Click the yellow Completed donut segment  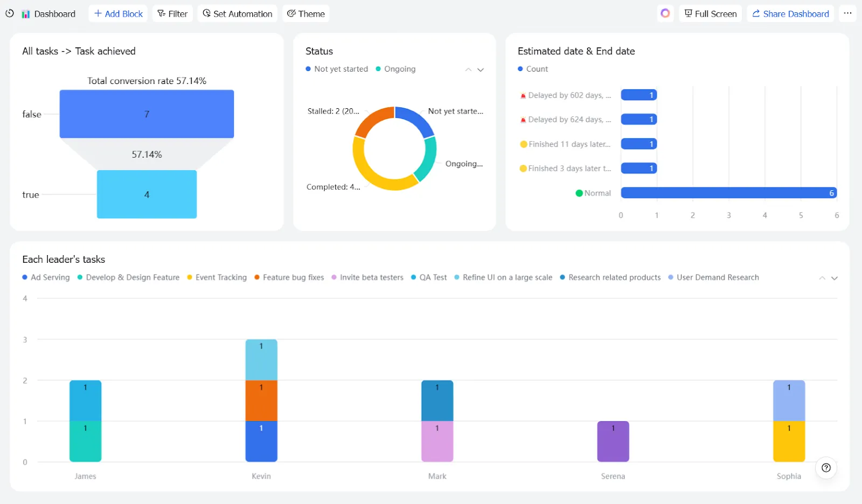point(380,172)
